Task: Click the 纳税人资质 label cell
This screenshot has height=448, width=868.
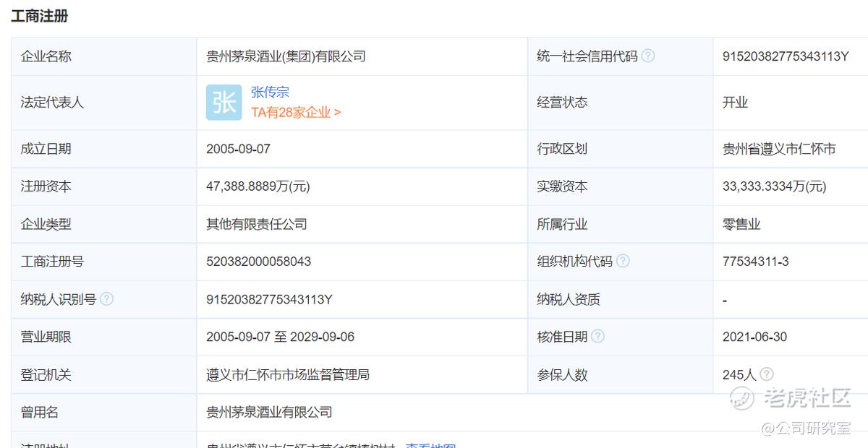Action: (620, 299)
